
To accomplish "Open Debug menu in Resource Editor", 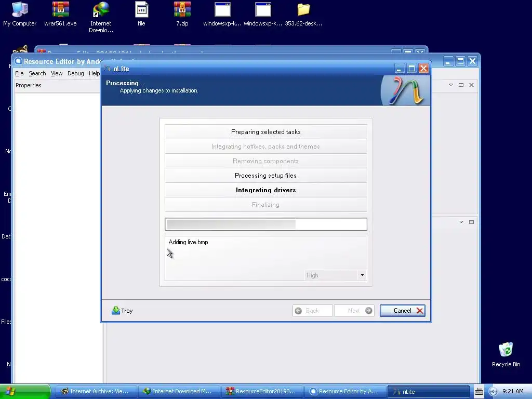I will [x=76, y=73].
